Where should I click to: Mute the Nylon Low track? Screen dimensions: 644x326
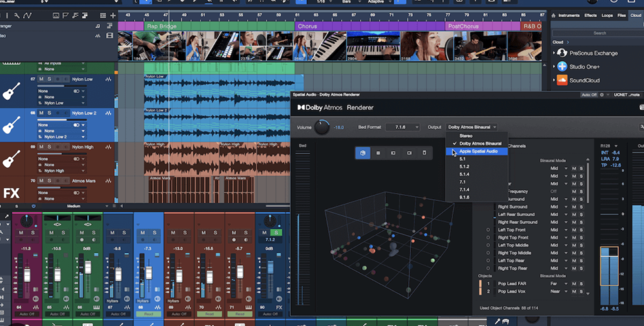click(41, 79)
